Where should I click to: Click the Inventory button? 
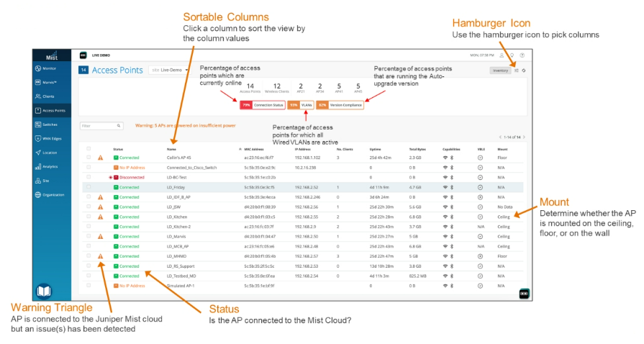pos(500,71)
